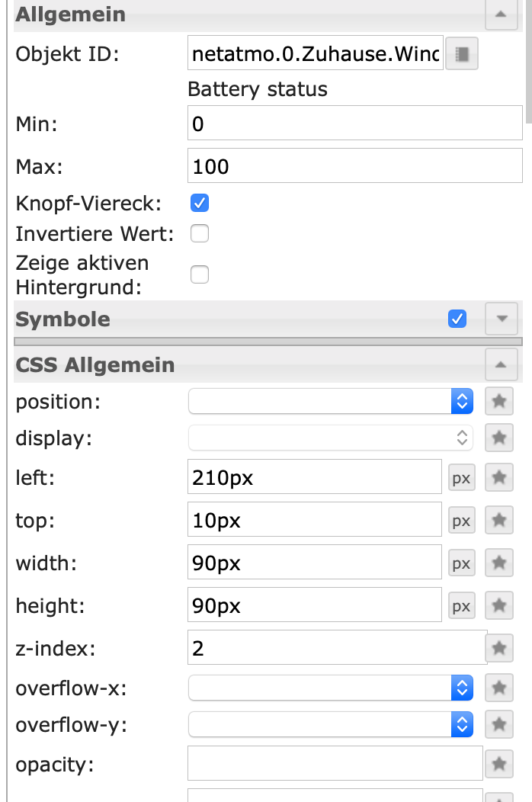Click the star icon beside opacity field
This screenshot has height=802, width=532.
tap(499, 763)
